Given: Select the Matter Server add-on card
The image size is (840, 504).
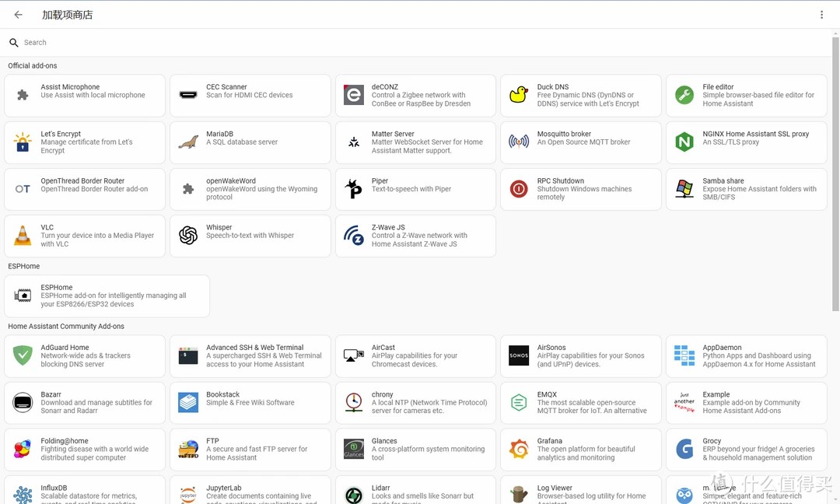Looking at the screenshot, I should pos(415,142).
